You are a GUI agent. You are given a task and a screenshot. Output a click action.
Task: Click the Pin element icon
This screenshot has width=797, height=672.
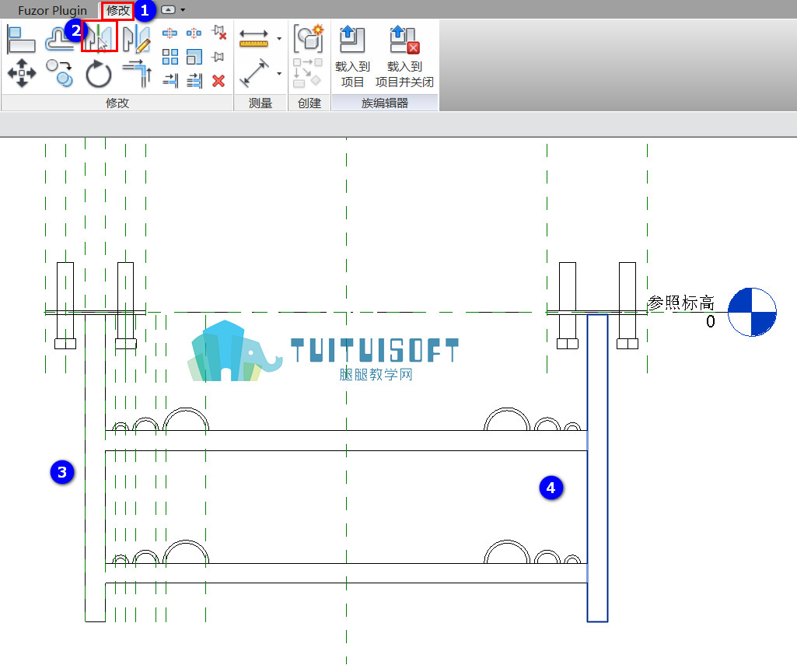(218, 57)
